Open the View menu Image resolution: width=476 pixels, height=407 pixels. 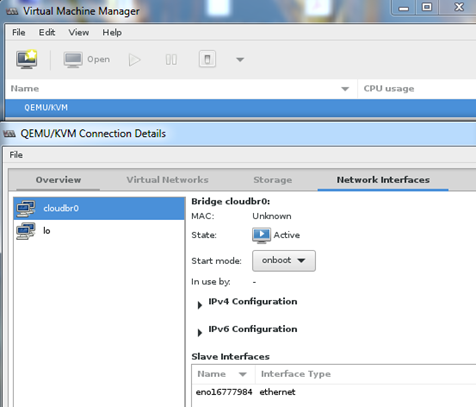pos(79,33)
